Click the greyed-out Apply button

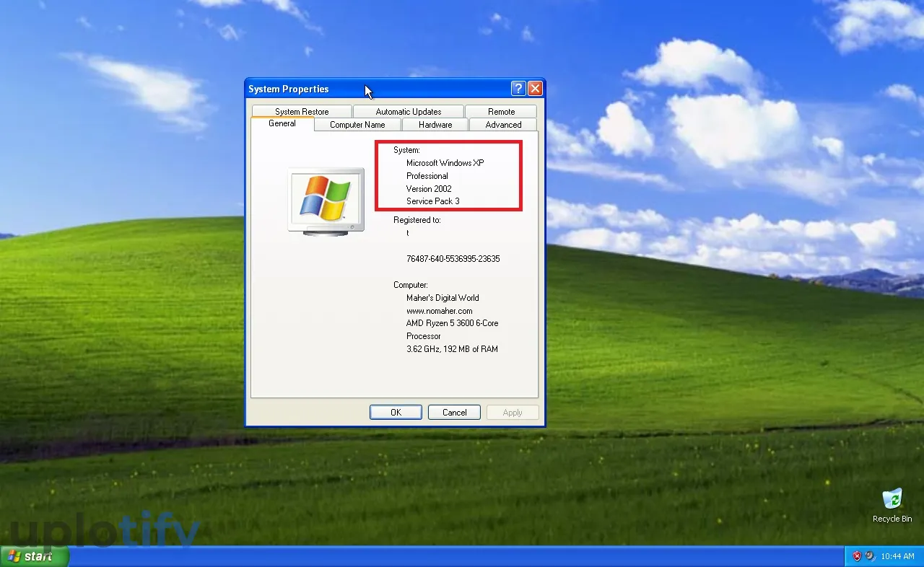pyautogui.click(x=513, y=413)
